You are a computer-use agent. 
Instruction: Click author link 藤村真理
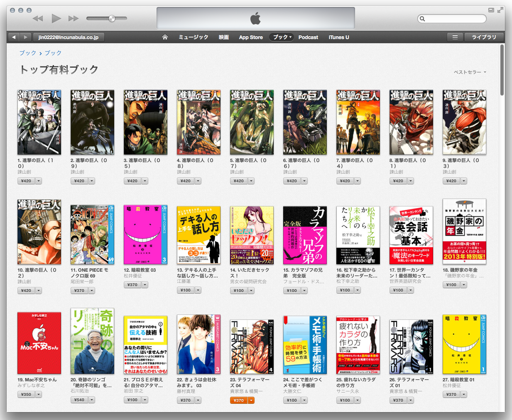pos(186,391)
